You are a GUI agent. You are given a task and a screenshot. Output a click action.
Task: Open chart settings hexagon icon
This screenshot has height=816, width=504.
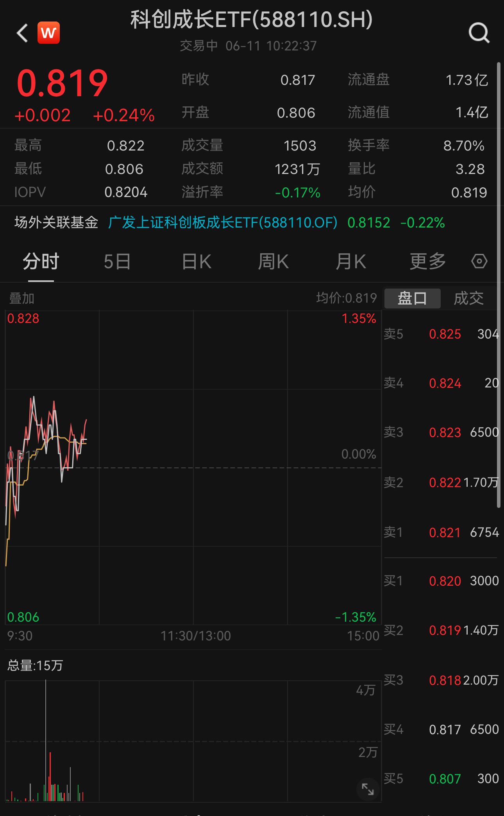click(479, 261)
